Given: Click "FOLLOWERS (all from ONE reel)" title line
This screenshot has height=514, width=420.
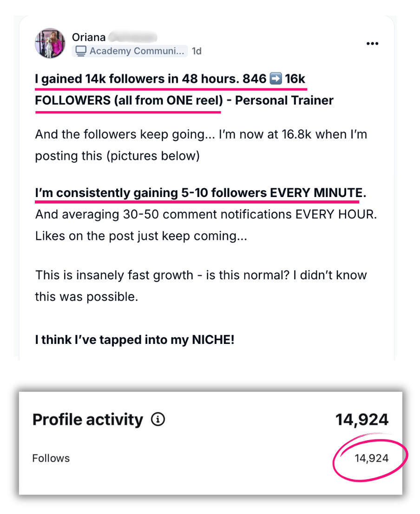Looking at the screenshot, I should [x=128, y=100].
